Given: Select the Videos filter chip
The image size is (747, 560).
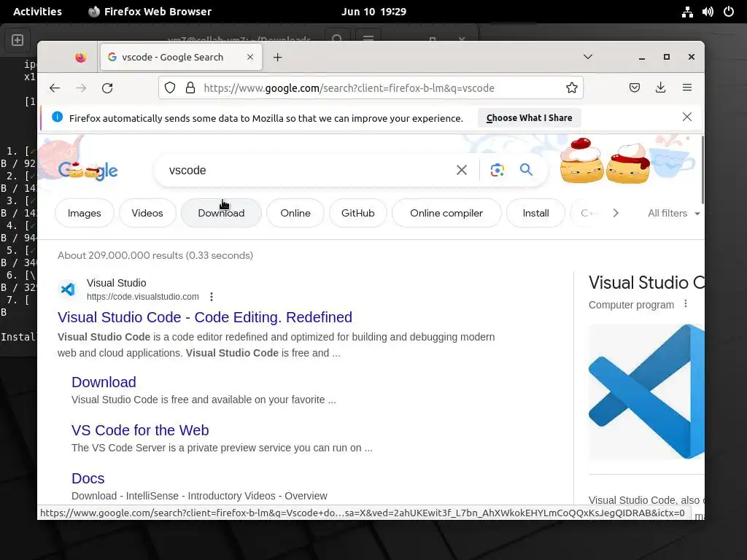Looking at the screenshot, I should pos(147,214).
